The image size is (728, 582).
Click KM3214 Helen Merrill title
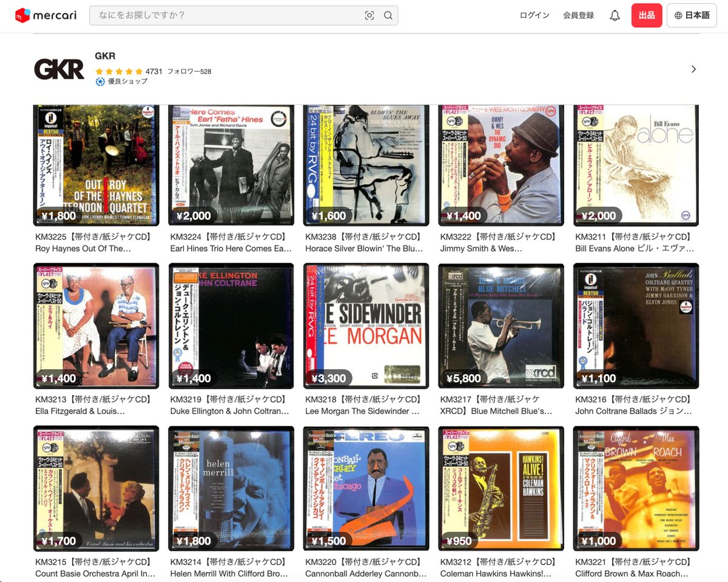[x=229, y=567]
